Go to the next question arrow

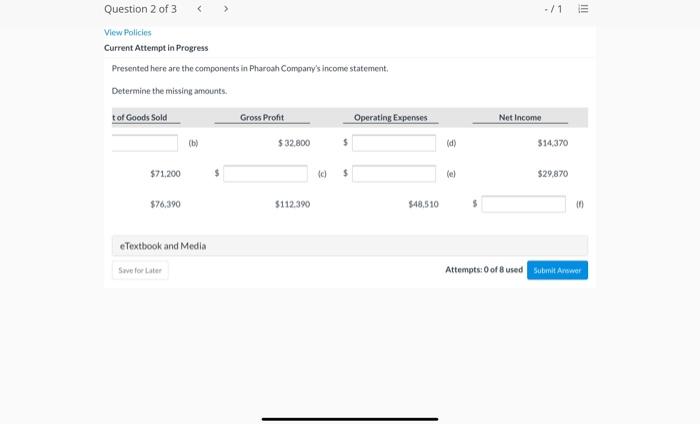point(226,9)
